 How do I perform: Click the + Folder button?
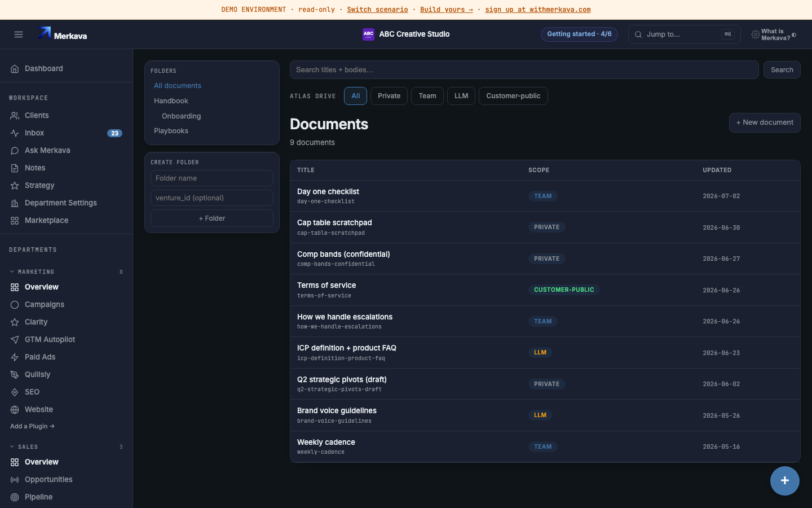212,218
